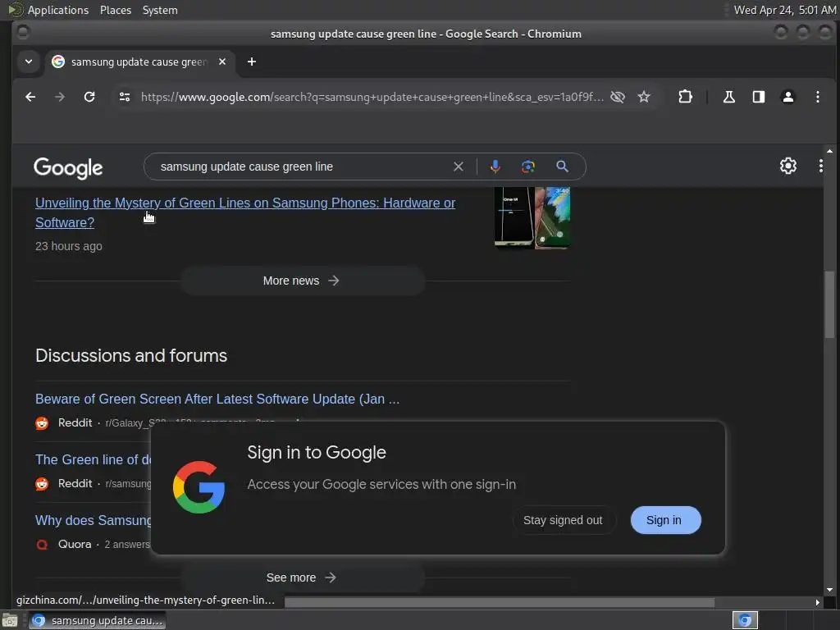This screenshot has height=630, width=840.
Task: Click the URL address bar
Action: [x=372, y=97]
